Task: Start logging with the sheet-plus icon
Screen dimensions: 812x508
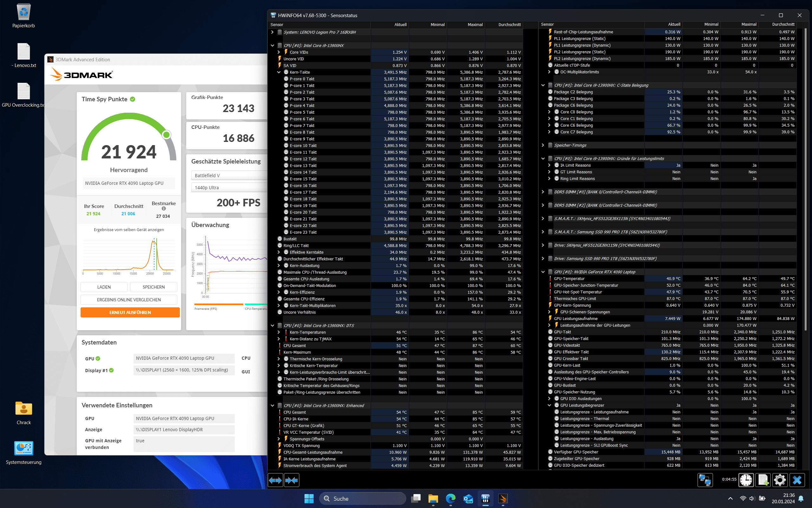Action: coord(763,480)
